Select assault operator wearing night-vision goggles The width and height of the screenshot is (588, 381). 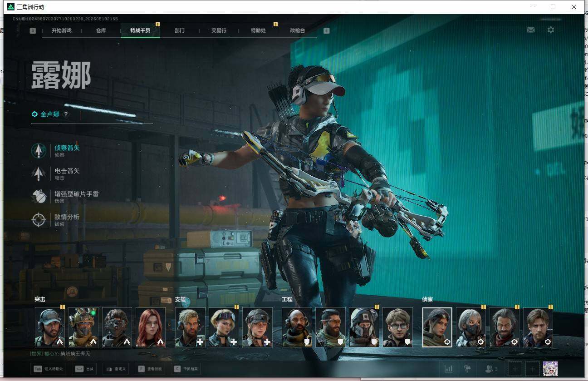click(117, 327)
